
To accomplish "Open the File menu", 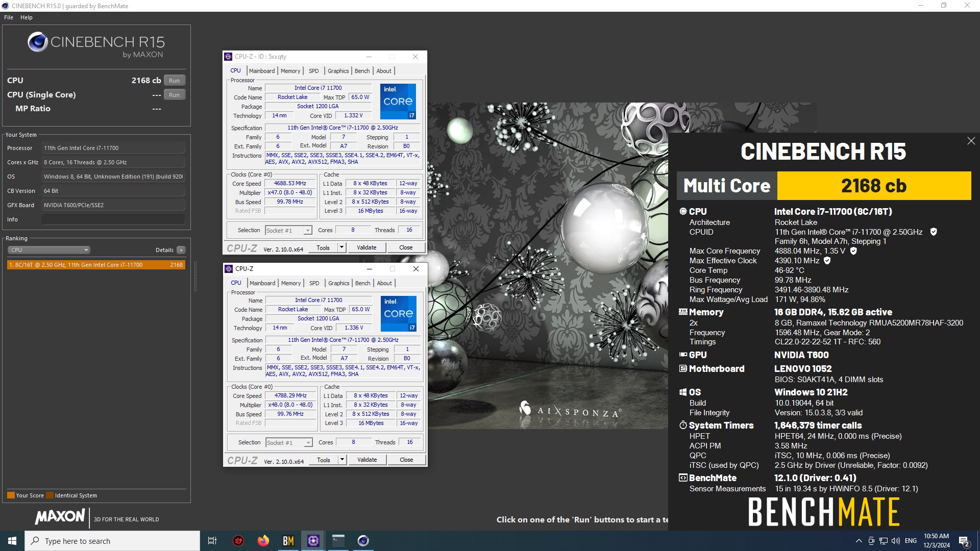I will tap(9, 17).
